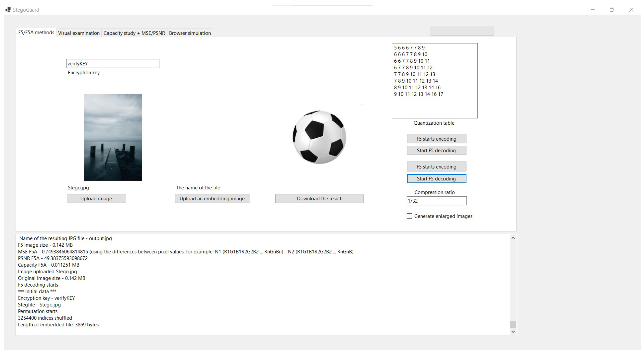Click the upper F5 starts encoding button
The height and width of the screenshot is (355, 644).
pos(436,139)
